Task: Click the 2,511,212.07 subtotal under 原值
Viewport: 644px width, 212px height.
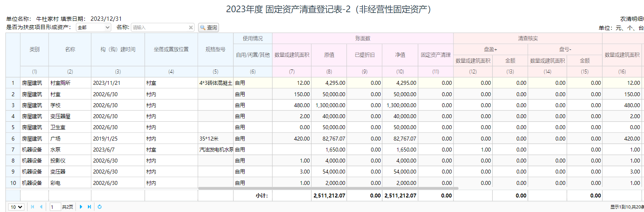Action: pyautogui.click(x=329, y=196)
